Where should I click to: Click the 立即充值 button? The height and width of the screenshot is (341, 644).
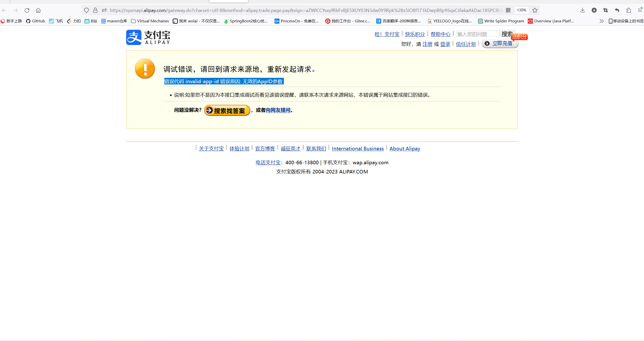coord(500,43)
